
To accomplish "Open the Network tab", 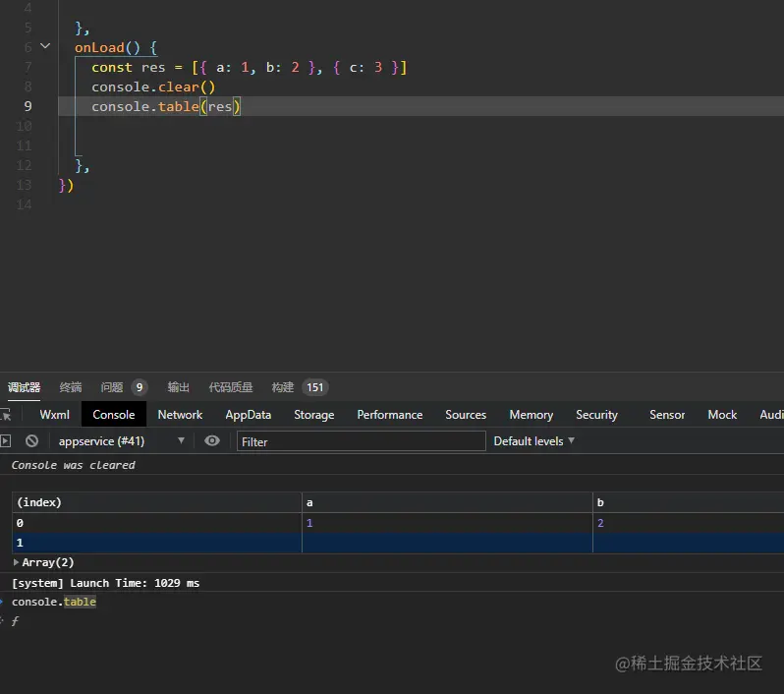I will click(x=180, y=415).
